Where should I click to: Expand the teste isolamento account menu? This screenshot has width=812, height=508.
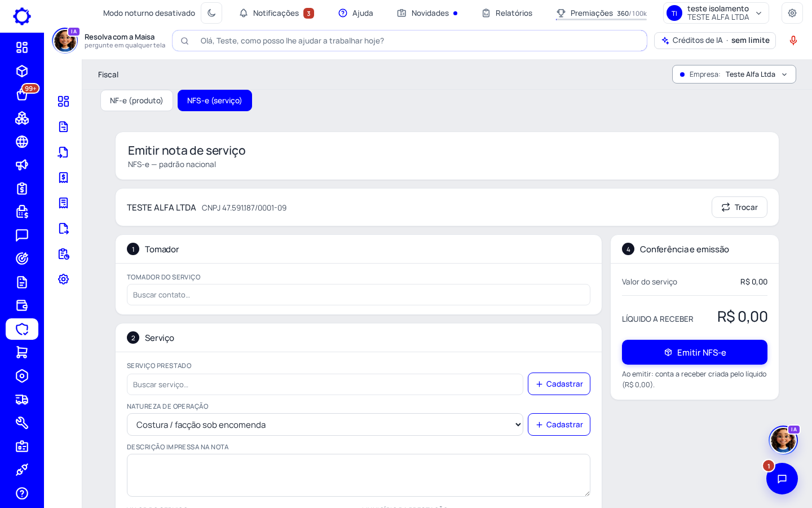click(716, 13)
